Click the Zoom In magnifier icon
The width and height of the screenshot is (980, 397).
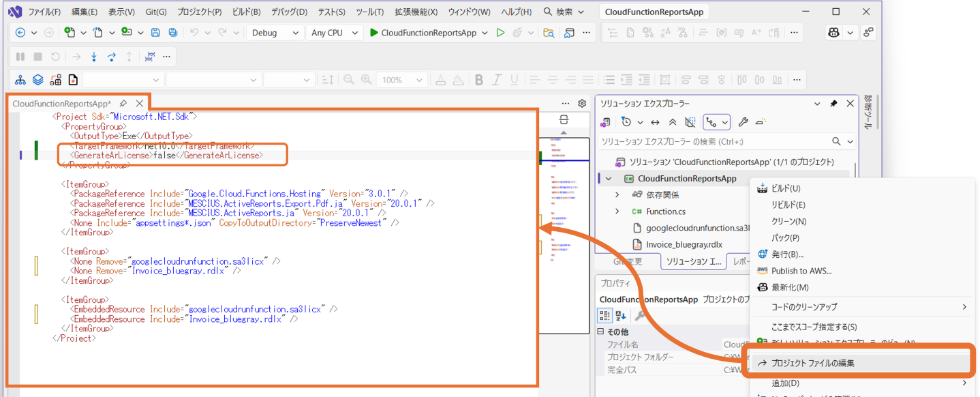point(367,80)
